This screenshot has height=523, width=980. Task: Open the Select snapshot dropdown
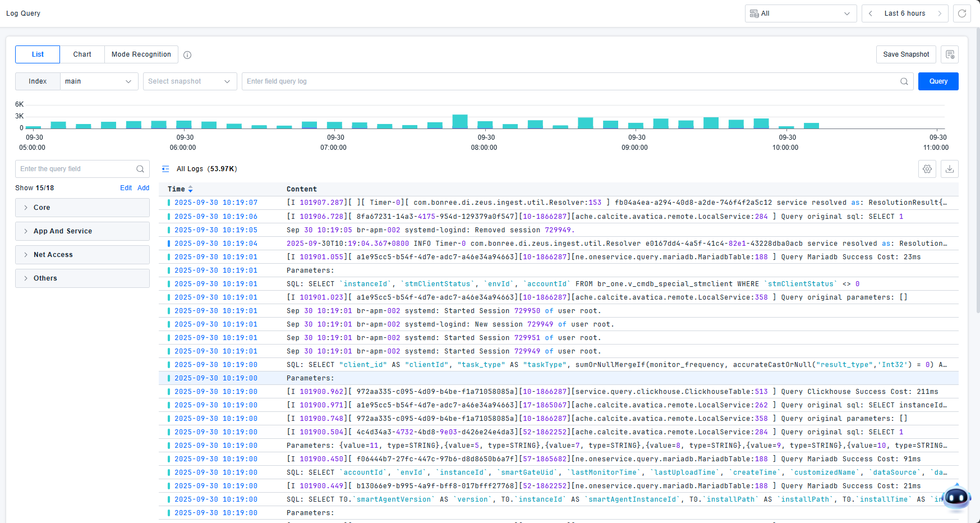pos(190,81)
